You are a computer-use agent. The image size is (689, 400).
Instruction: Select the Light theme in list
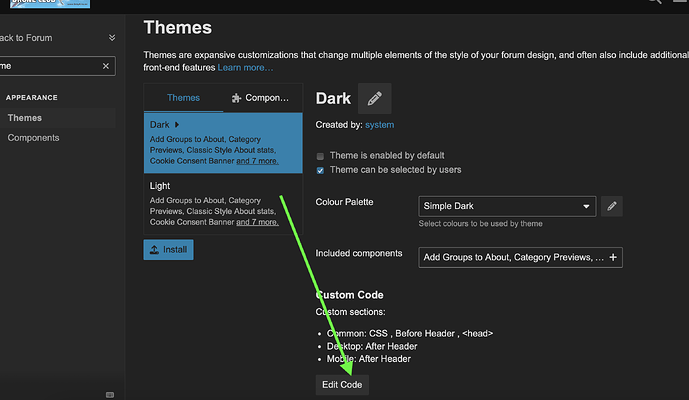coord(223,204)
